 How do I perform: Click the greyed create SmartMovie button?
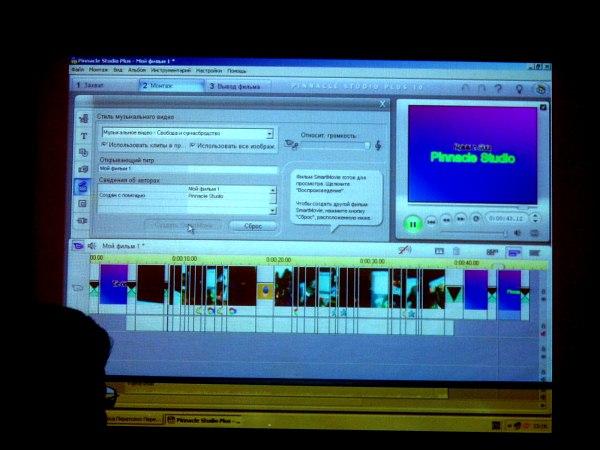(183, 225)
